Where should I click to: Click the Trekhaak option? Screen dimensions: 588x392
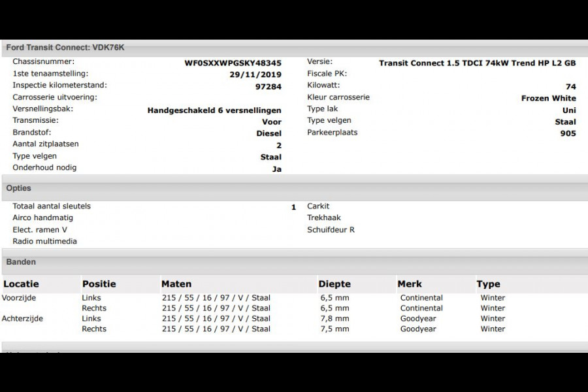click(324, 218)
